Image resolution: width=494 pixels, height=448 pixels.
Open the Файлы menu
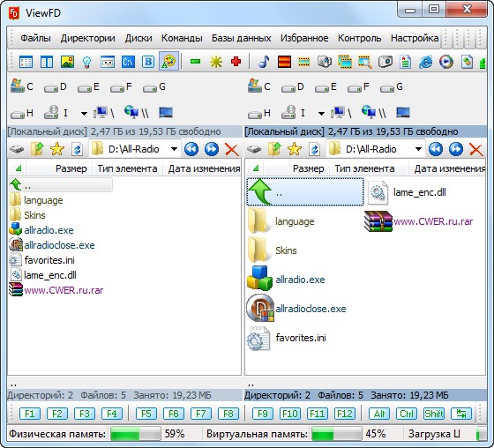click(35, 38)
